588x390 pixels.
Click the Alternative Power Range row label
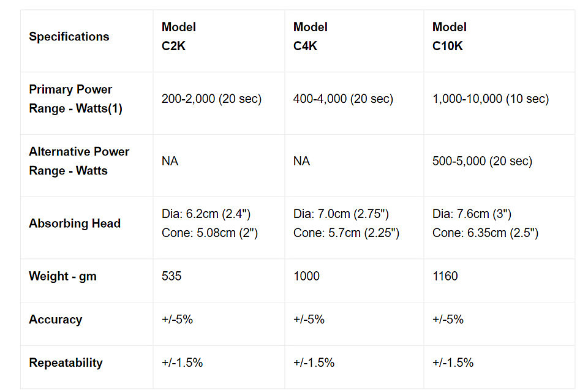(x=79, y=161)
